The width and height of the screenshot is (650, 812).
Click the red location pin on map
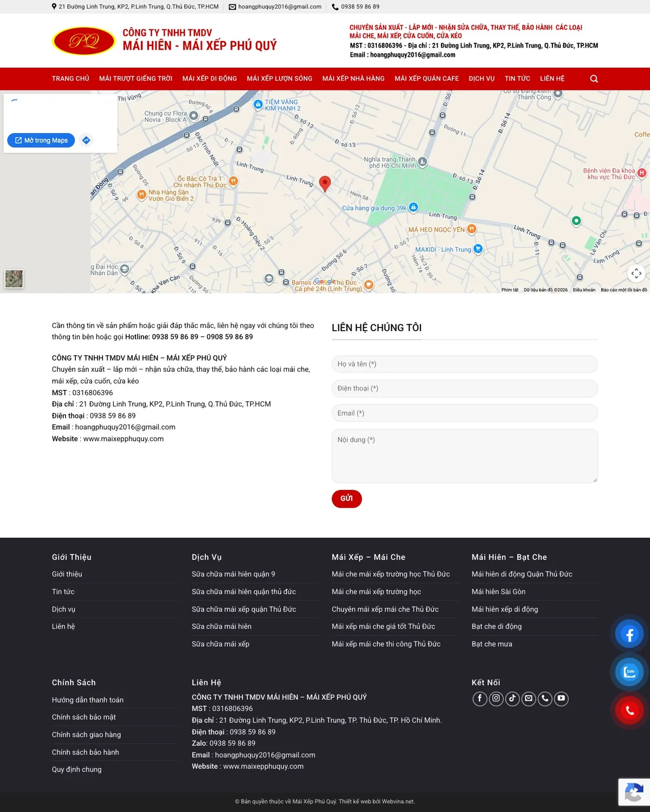(x=325, y=184)
